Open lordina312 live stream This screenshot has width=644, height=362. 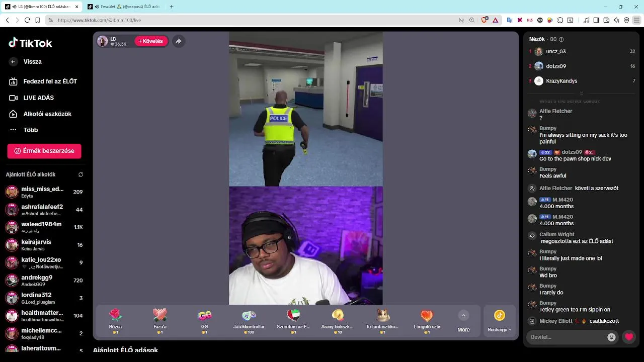(x=44, y=298)
